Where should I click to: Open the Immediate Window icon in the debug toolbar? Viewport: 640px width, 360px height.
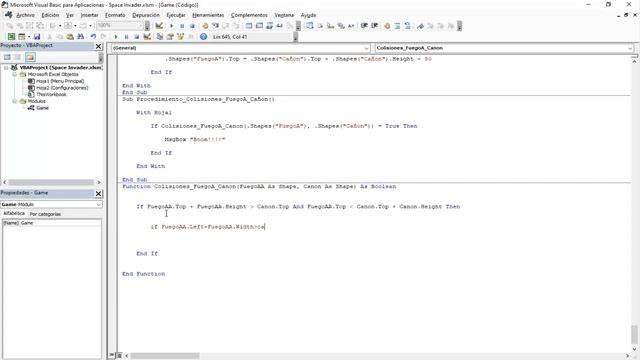pyautogui.click(x=259, y=26)
